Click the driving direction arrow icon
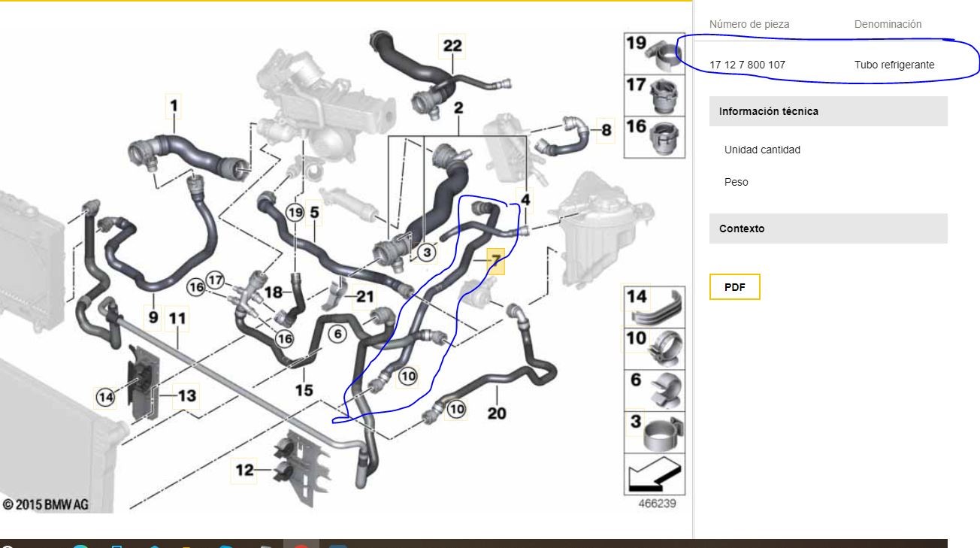The width and height of the screenshot is (980, 548). click(x=655, y=473)
